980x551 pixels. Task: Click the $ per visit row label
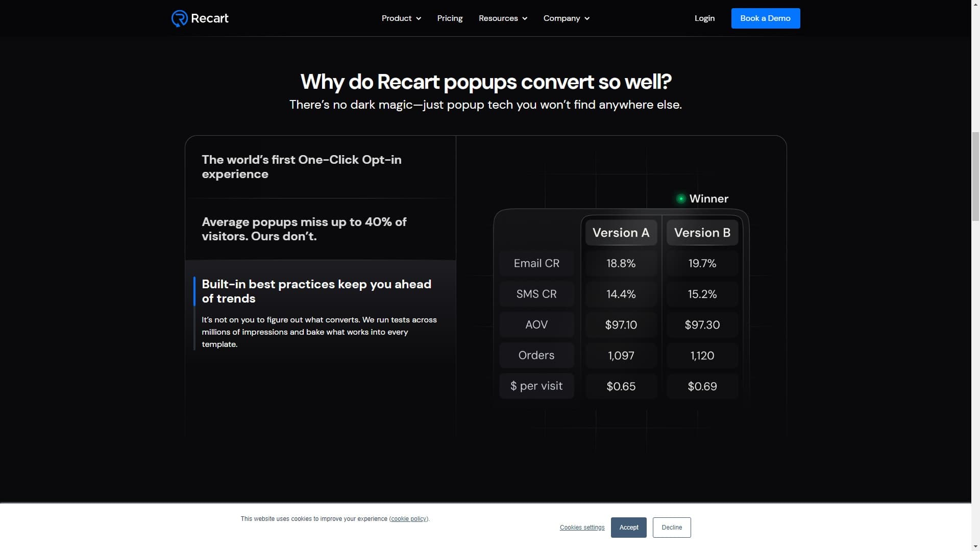536,386
